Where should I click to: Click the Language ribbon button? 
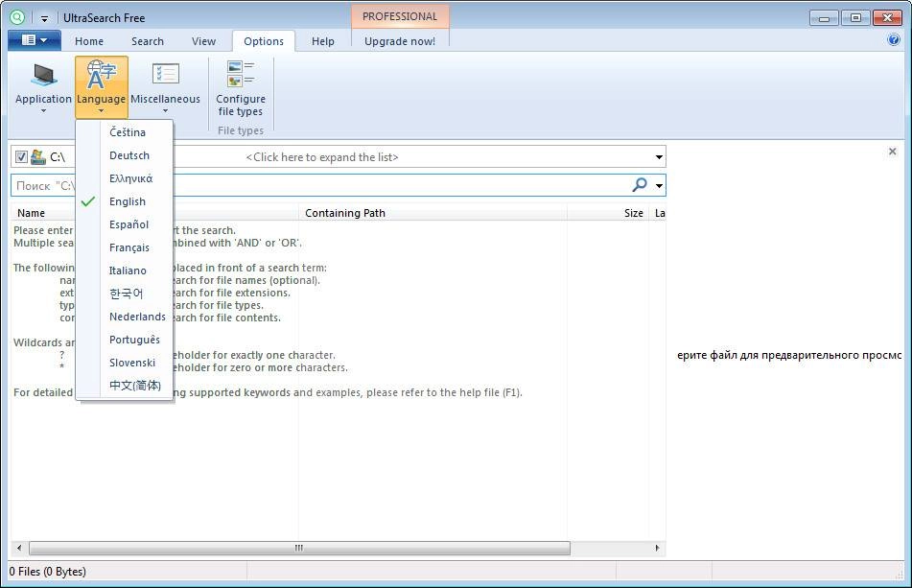pos(102,87)
